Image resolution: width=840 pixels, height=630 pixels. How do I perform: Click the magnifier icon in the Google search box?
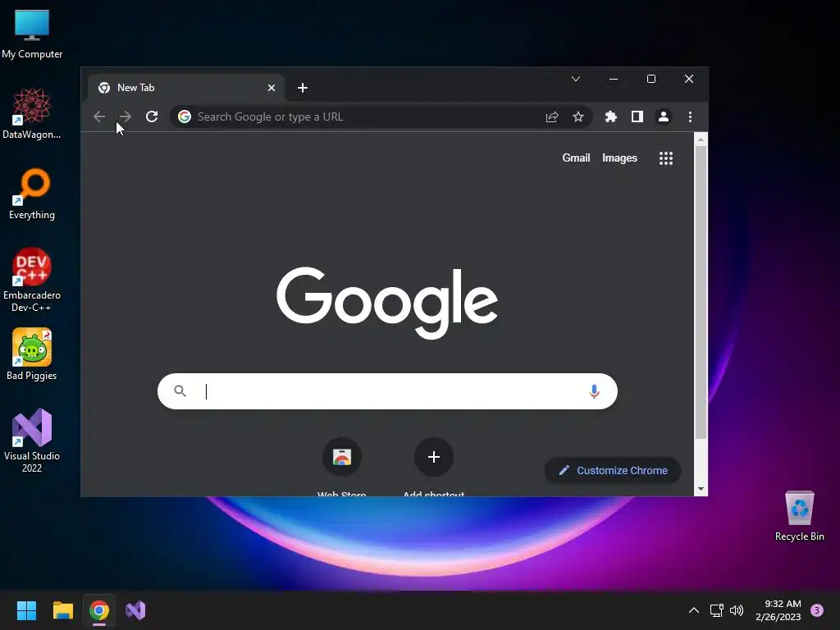click(x=180, y=391)
